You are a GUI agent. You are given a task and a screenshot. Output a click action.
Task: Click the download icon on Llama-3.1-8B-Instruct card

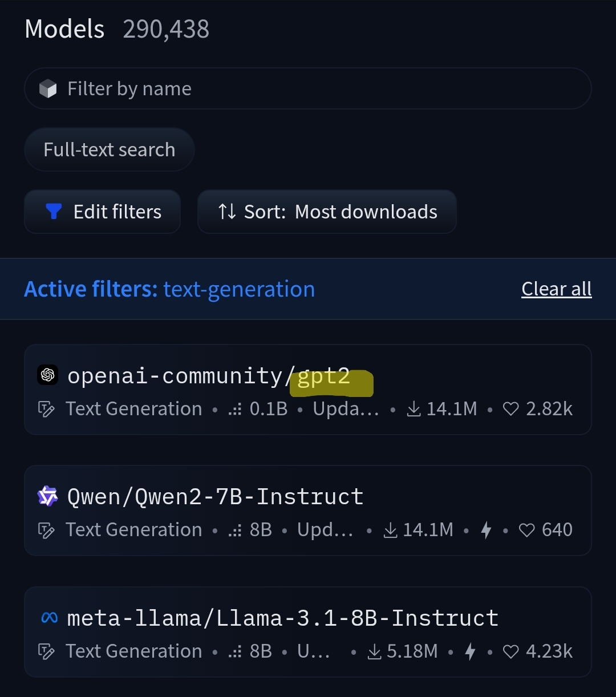(375, 651)
